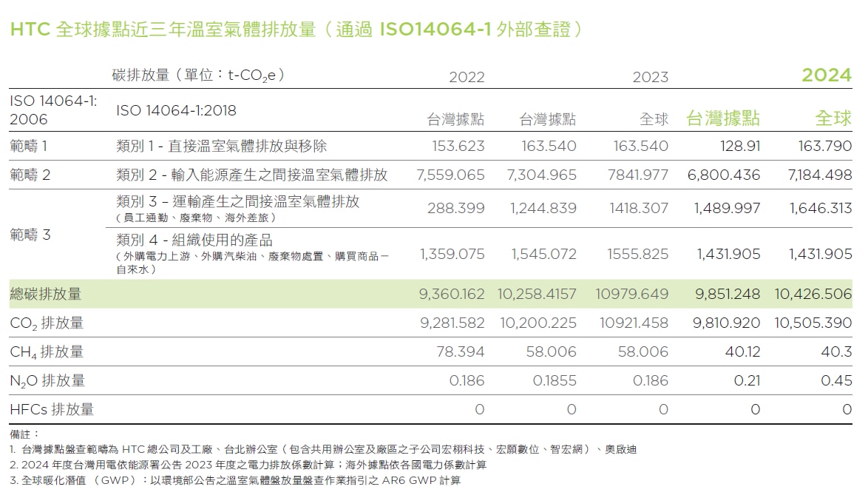
Task: Click the 'ISO 14064-1:2018' header
Action: [176, 111]
